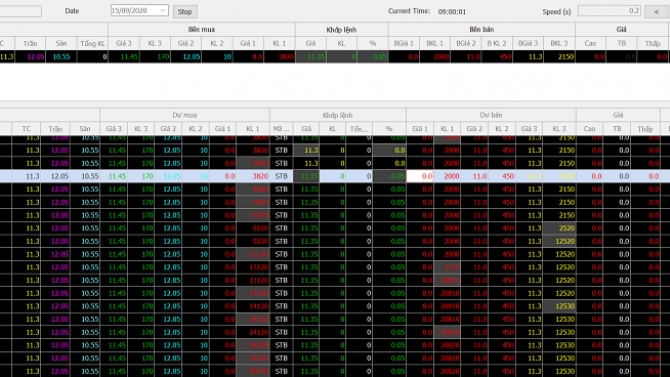
Task: Select cyan 10.55 cell in top summary row
Action: [x=61, y=56]
